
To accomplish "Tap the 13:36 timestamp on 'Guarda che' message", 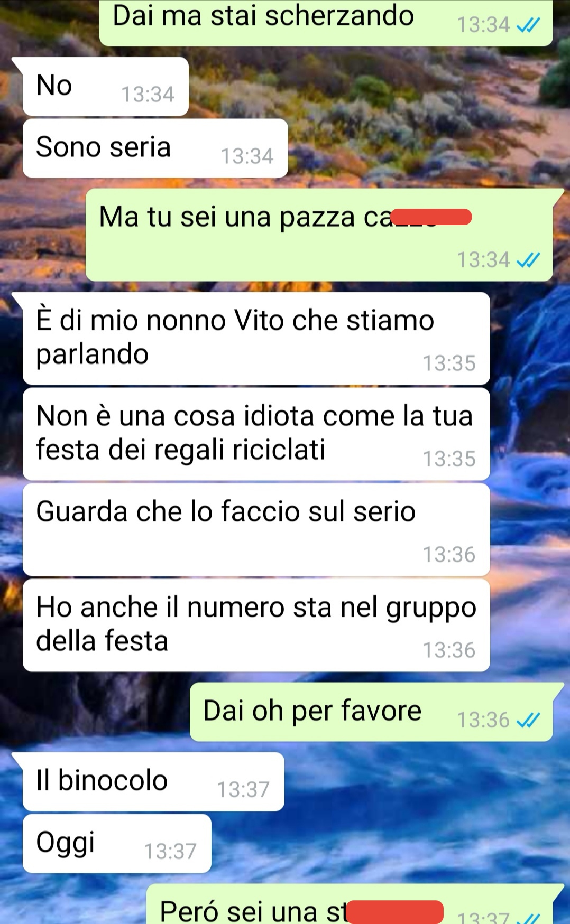I will (x=449, y=554).
